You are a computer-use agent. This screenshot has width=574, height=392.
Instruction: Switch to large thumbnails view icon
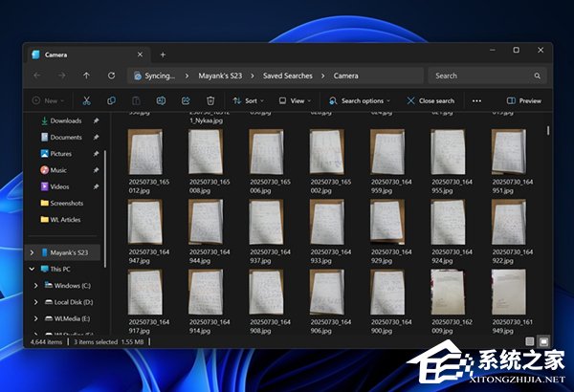point(544,341)
